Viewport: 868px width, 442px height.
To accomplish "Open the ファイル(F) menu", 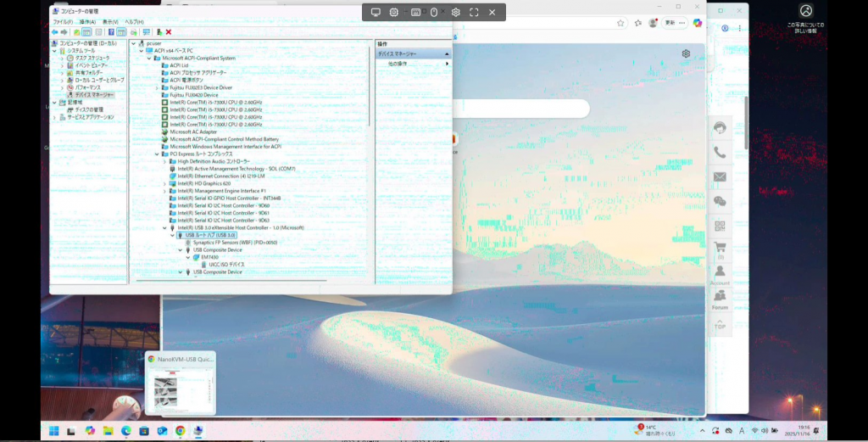I will (64, 21).
